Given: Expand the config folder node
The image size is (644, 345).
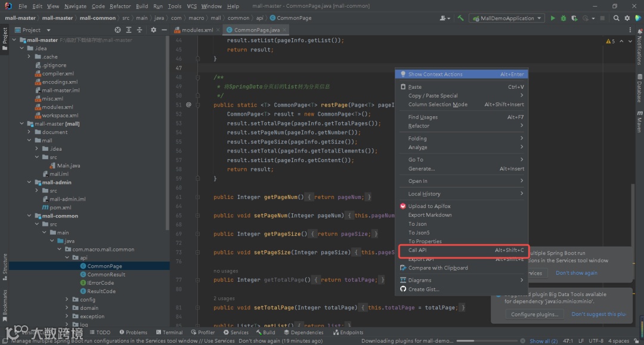Looking at the screenshot, I should (67, 300).
